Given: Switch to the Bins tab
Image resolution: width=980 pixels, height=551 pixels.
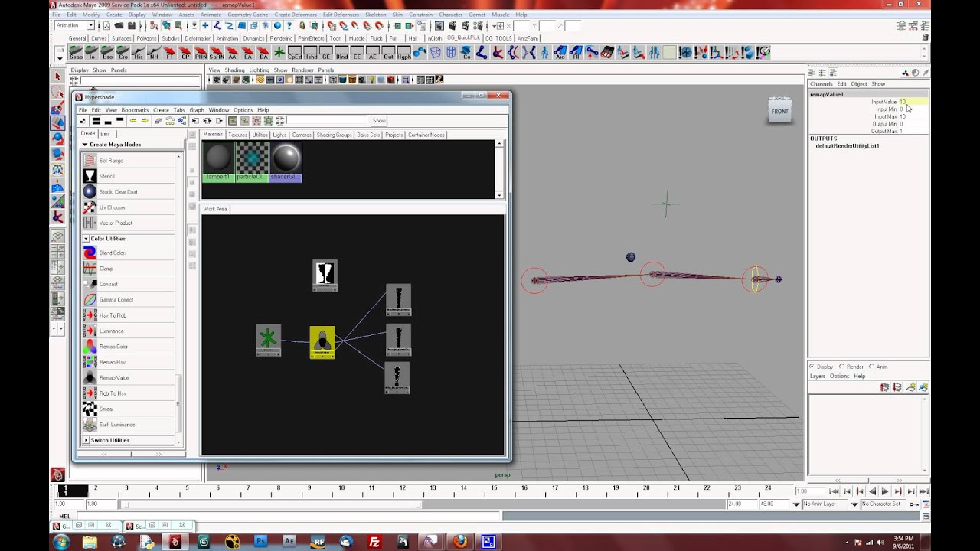Looking at the screenshot, I should (105, 134).
